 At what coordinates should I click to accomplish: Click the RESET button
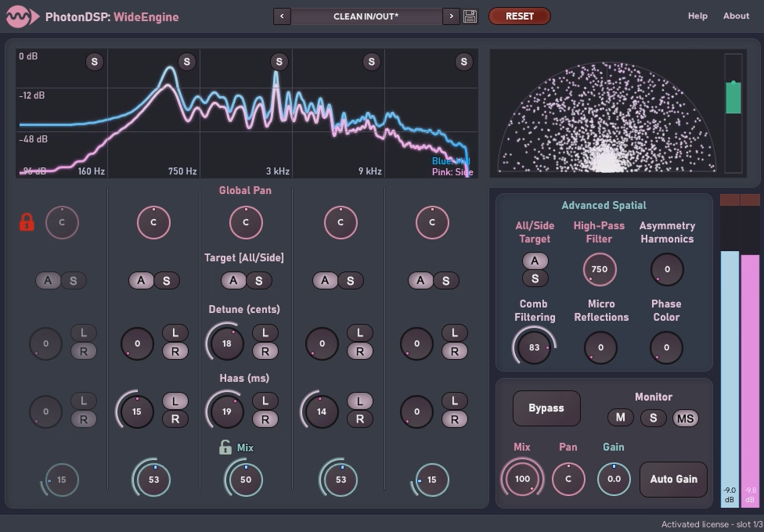(520, 16)
